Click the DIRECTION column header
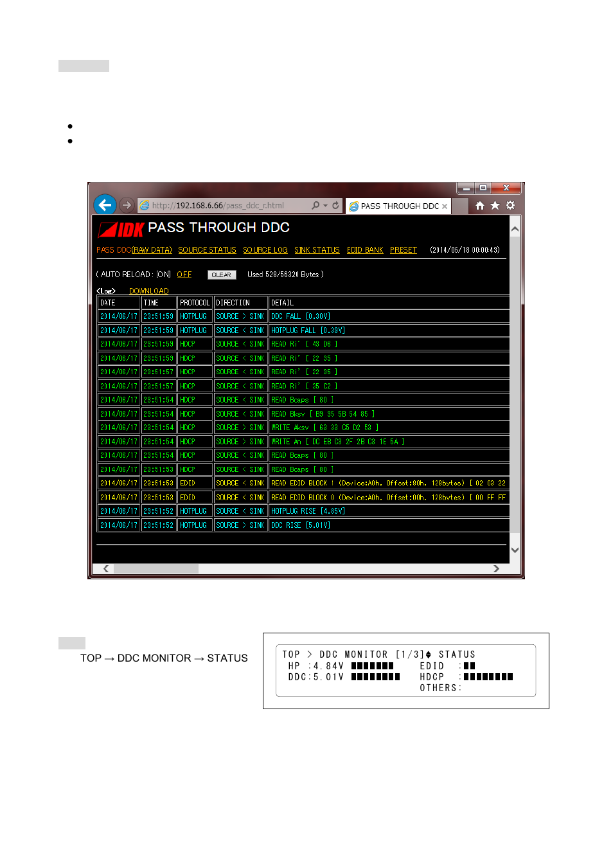 click(x=241, y=303)
